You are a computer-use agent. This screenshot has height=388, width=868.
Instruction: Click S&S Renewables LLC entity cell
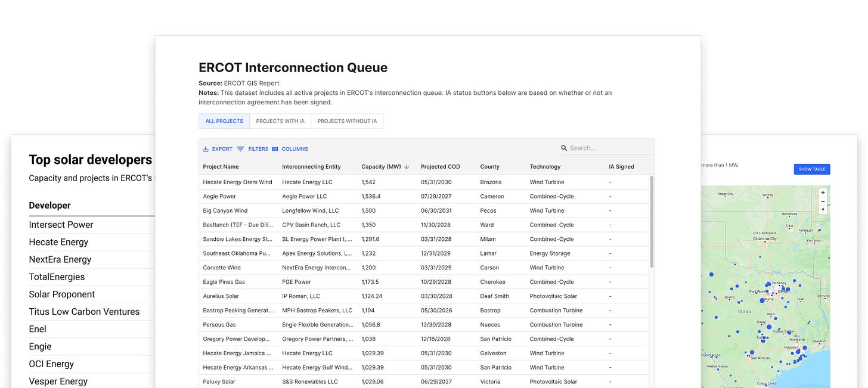pyautogui.click(x=310, y=382)
